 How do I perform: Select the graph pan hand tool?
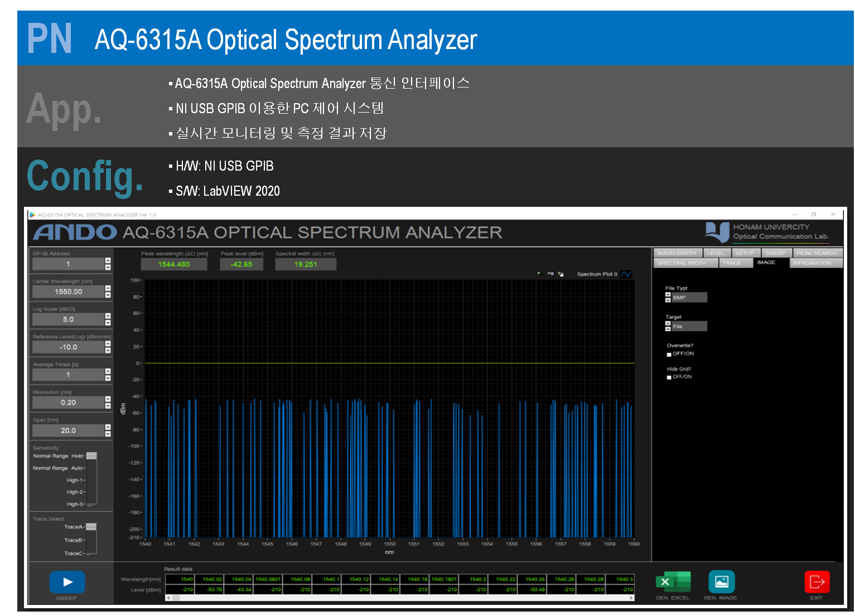pyautogui.click(x=561, y=274)
